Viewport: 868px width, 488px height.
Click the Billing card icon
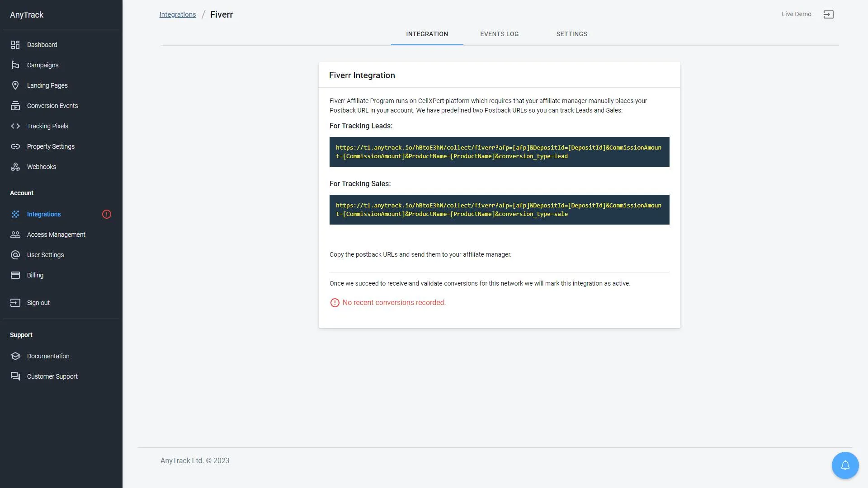15,275
